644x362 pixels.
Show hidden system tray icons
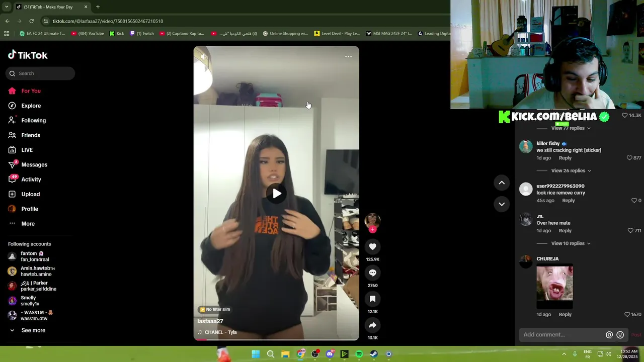coord(564,354)
